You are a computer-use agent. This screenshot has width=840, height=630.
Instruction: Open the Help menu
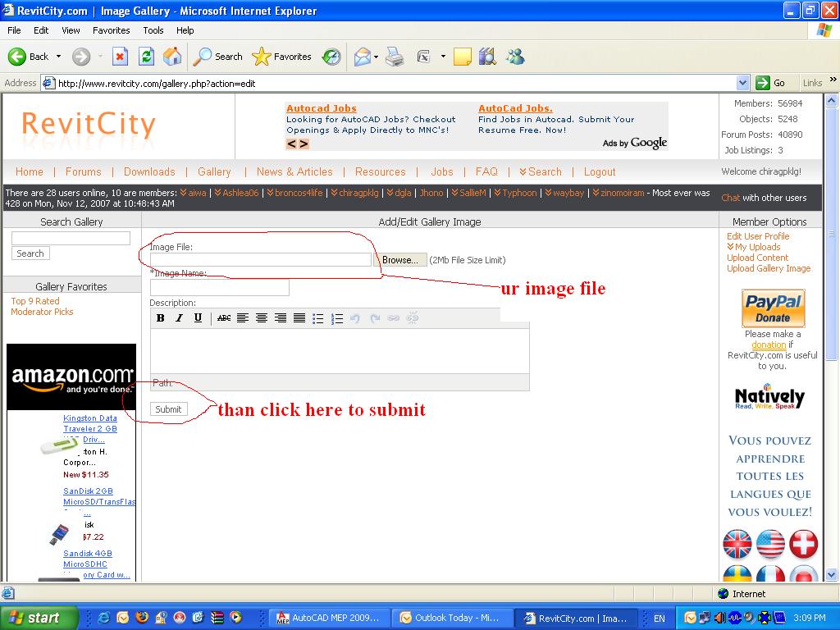pos(185,30)
